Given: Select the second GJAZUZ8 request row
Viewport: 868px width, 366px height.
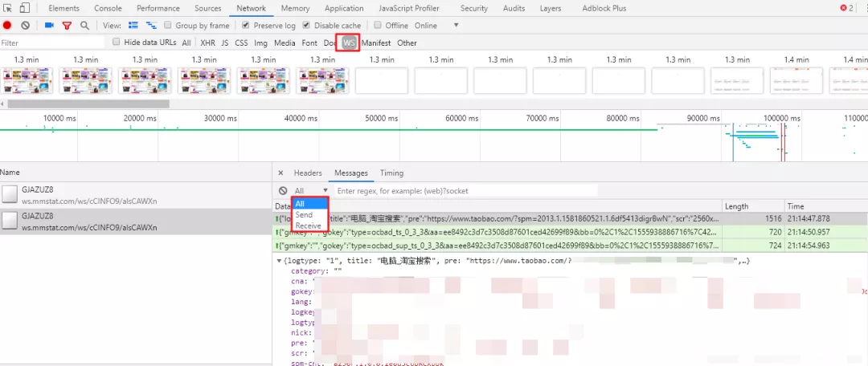Looking at the screenshot, I should pos(136,222).
